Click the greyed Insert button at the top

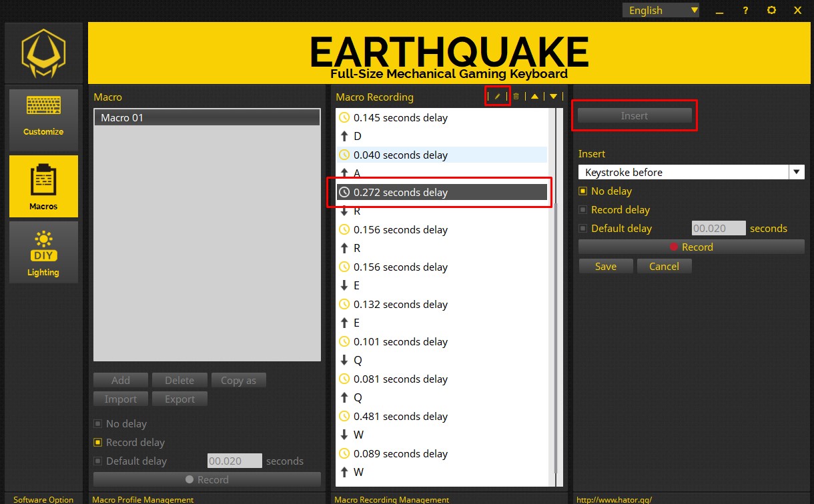pyautogui.click(x=635, y=115)
